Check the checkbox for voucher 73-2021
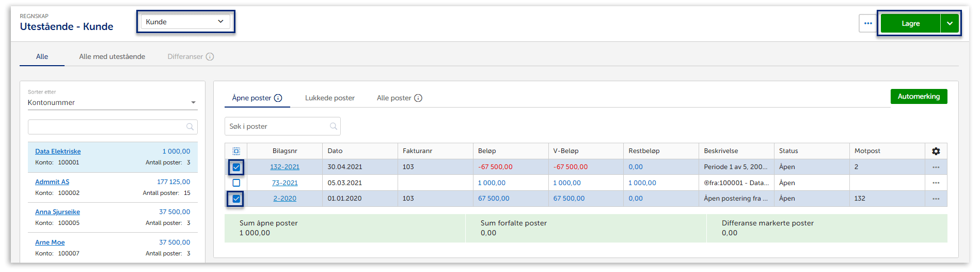The width and height of the screenshot is (980, 272). (236, 183)
